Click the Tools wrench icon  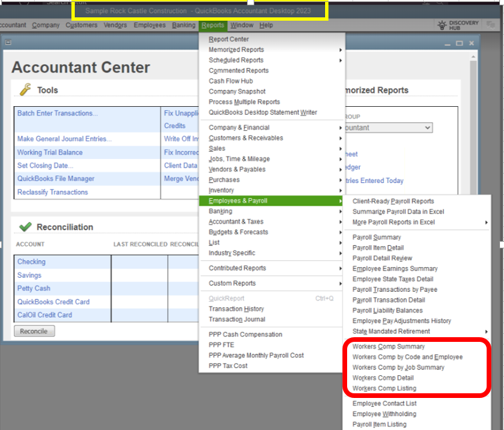(x=25, y=89)
